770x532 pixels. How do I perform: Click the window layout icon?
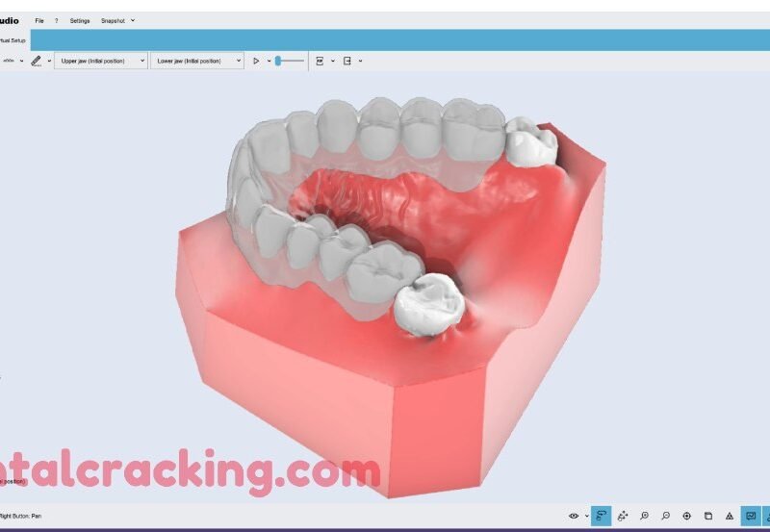click(x=708, y=516)
